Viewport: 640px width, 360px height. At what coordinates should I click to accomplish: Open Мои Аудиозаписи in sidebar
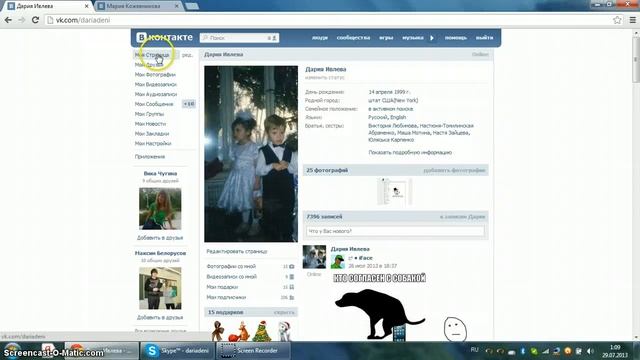coord(156,94)
